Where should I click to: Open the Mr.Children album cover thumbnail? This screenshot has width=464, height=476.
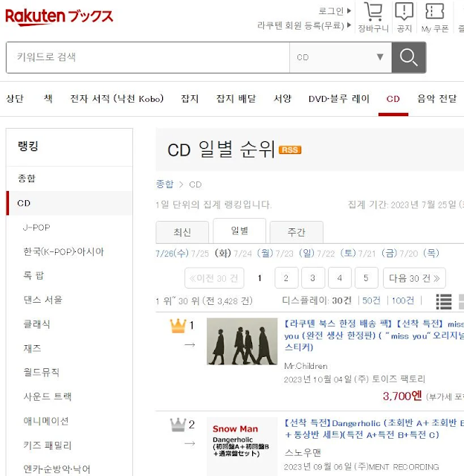(242, 341)
